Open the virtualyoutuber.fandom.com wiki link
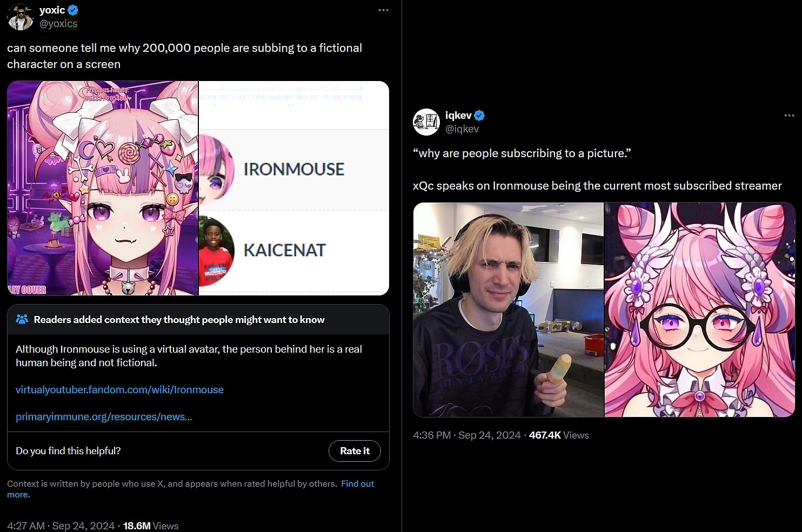 tap(119, 389)
